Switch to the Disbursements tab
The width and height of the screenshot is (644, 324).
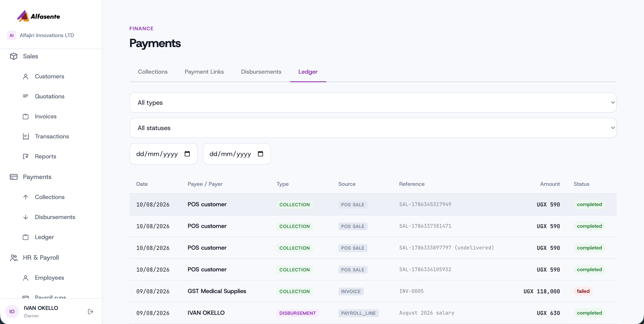[x=261, y=72]
